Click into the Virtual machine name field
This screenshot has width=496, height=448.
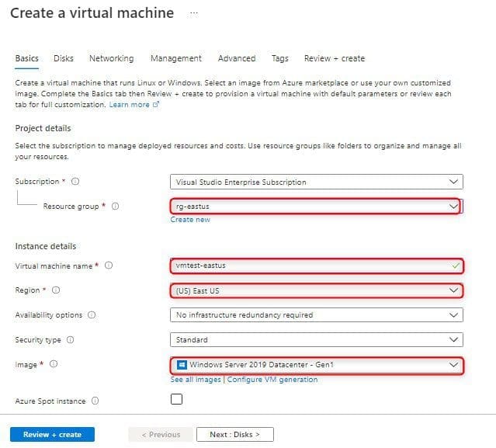[317, 266]
